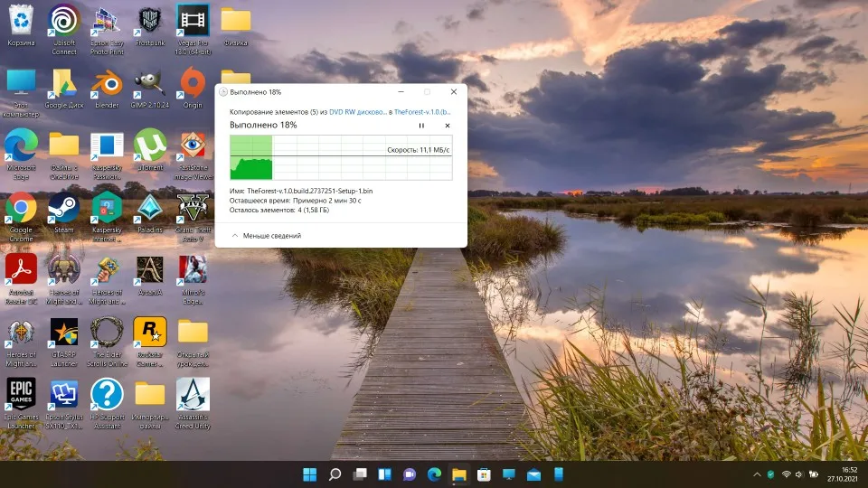The image size is (868, 488).
Task: Select the Heroes of Might shortcut with winged cross icon
Action: pyautogui.click(x=21, y=342)
